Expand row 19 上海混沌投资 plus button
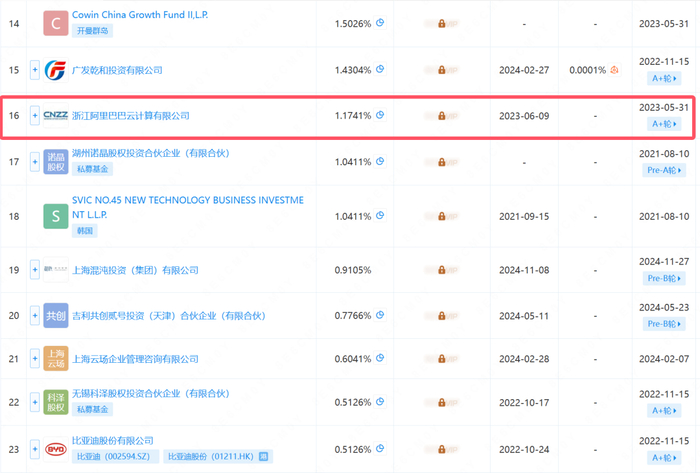The height and width of the screenshot is (473, 700). [35, 270]
